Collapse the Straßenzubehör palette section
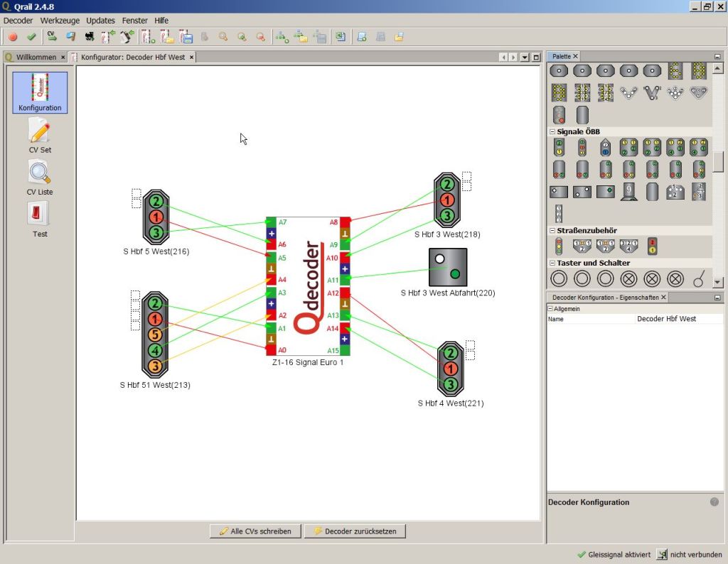The image size is (728, 564). point(552,231)
